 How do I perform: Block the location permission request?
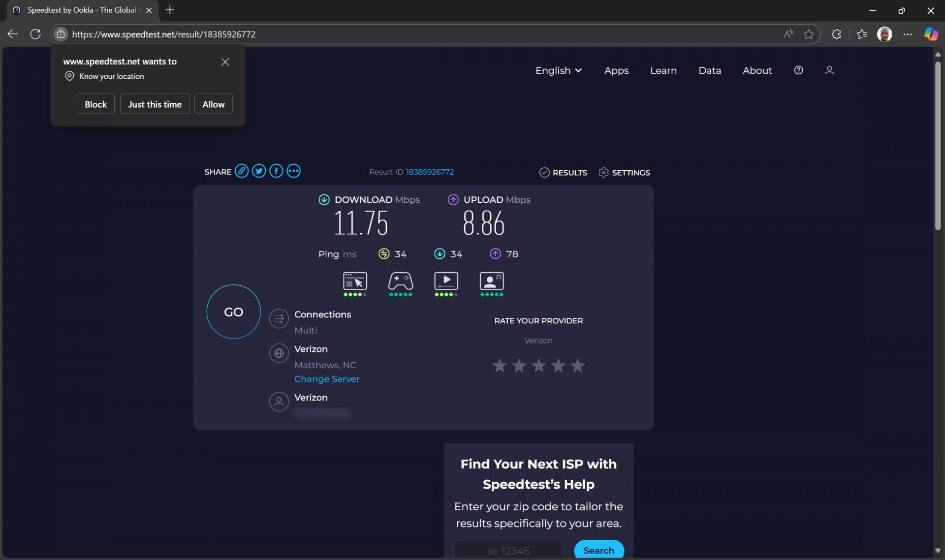click(95, 104)
